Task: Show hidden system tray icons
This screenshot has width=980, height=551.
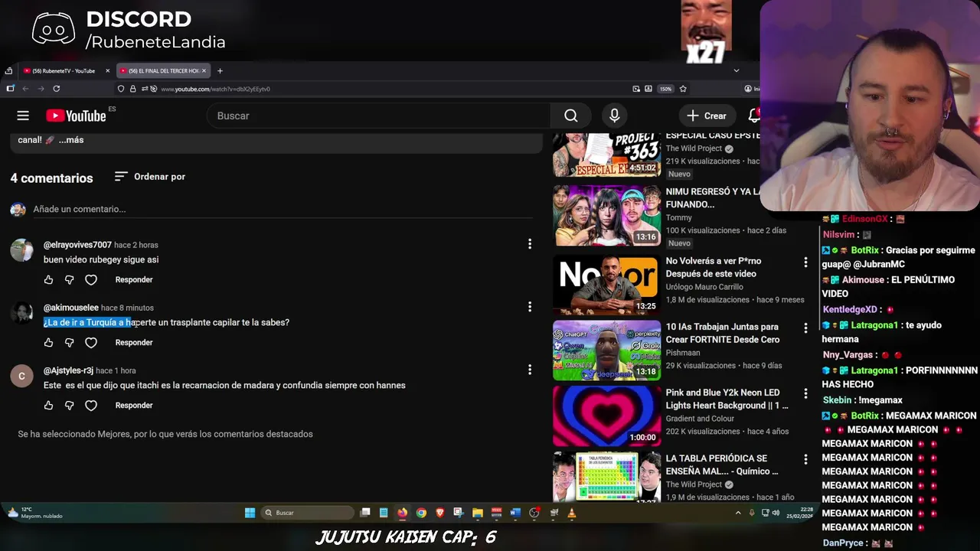Action: point(738,513)
